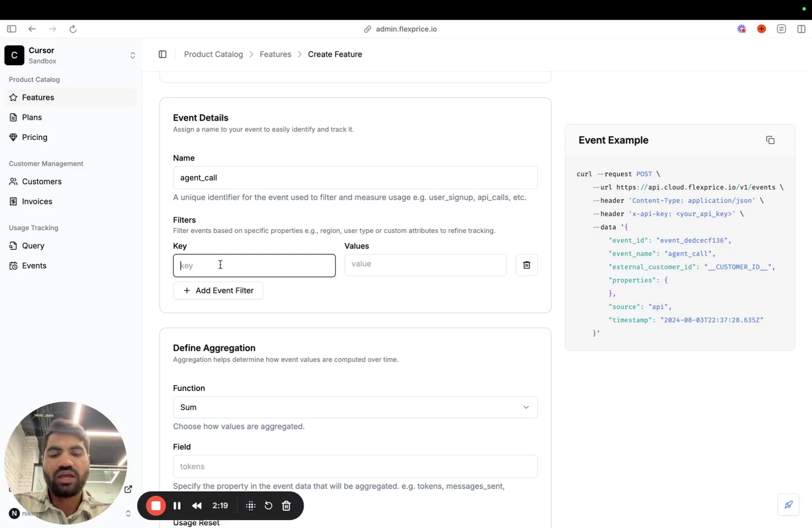This screenshot has width=812, height=528.
Task: Restart the recording
Action: 268,505
